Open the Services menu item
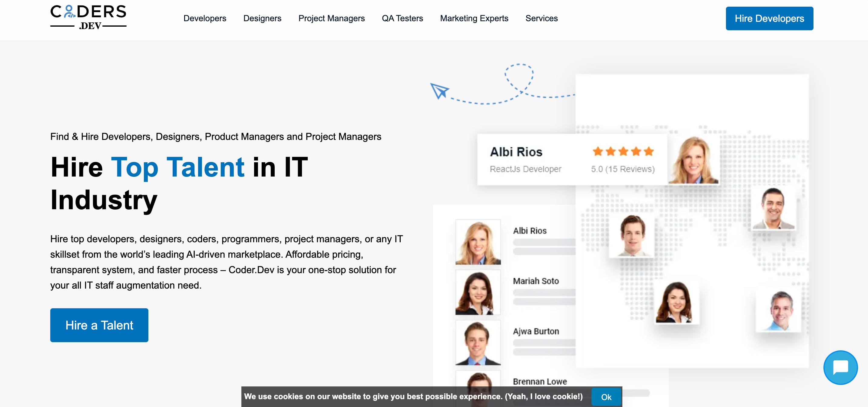The width and height of the screenshot is (868, 407). point(541,18)
